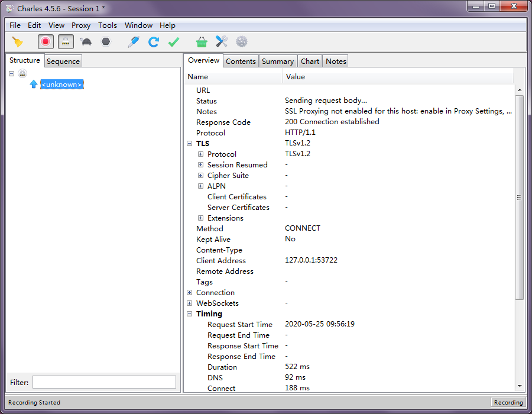Validate the selection with the green checkmark icon

(x=173, y=41)
